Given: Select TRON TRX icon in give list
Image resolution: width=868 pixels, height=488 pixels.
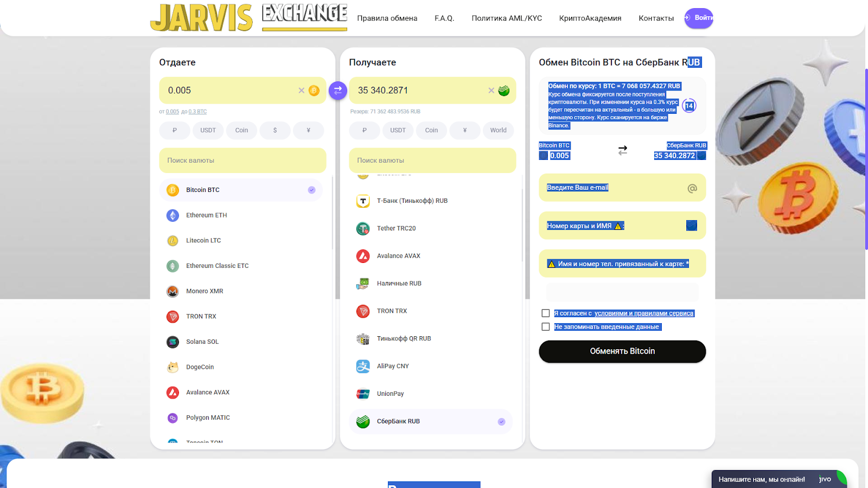Looking at the screenshot, I should pos(173,317).
